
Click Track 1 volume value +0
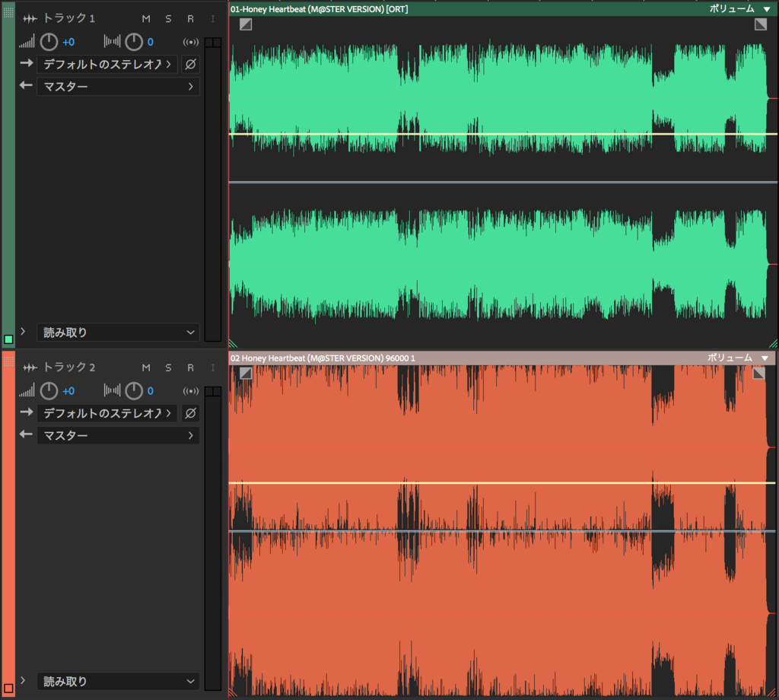(68, 43)
